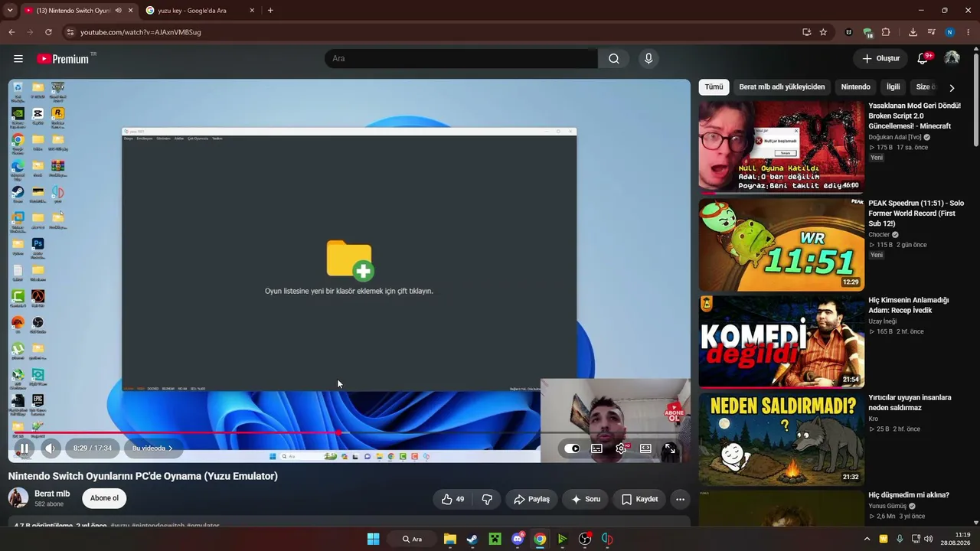Open the Windows Start menu
Image resolution: width=980 pixels, height=551 pixels.
(373, 539)
